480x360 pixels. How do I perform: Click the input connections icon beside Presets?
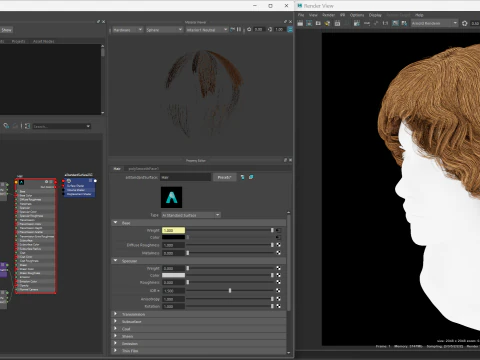(242, 177)
